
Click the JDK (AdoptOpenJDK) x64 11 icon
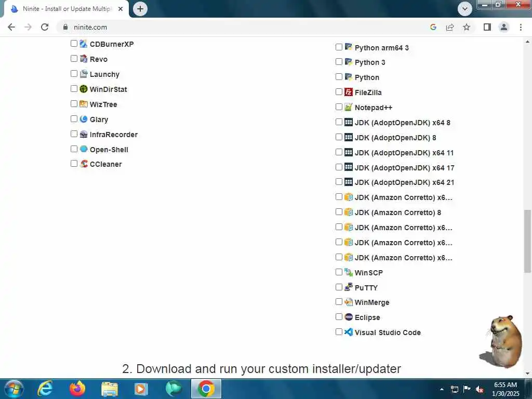coord(349,152)
